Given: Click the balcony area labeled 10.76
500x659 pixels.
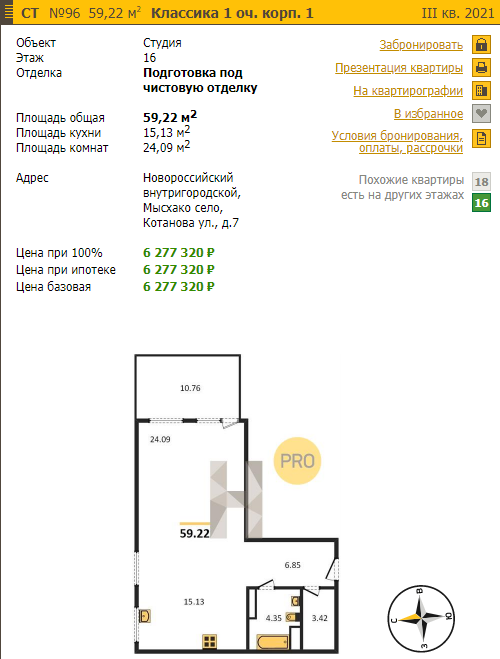Looking at the screenshot, I should point(190,388).
